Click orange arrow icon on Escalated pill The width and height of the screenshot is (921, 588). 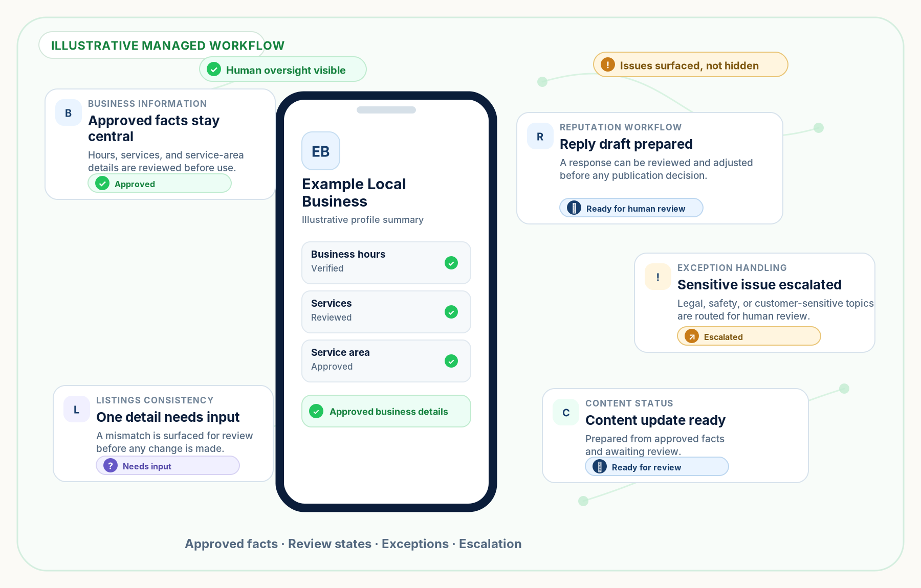[692, 336]
